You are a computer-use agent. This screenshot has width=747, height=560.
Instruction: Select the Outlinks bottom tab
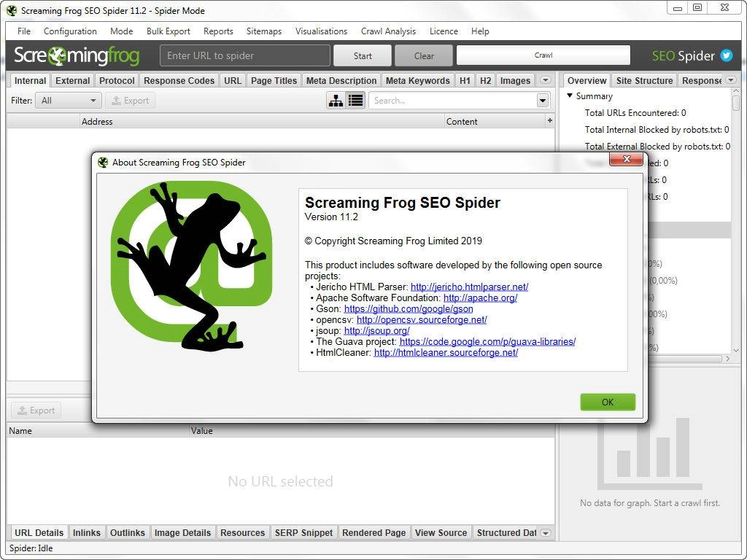127,533
